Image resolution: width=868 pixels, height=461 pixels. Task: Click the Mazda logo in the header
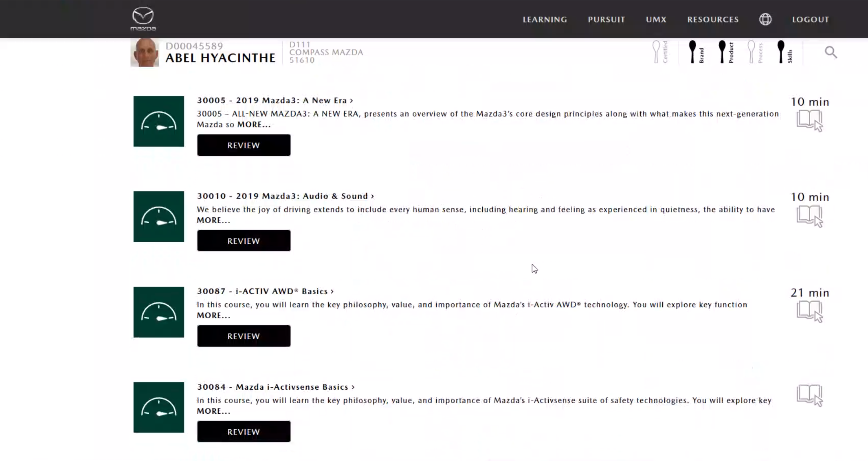click(x=143, y=19)
